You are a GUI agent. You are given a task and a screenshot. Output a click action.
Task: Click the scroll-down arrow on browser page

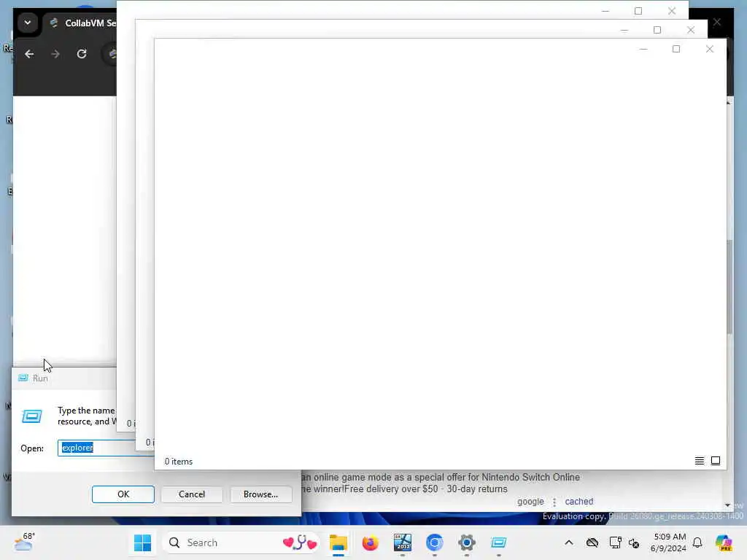727,505
